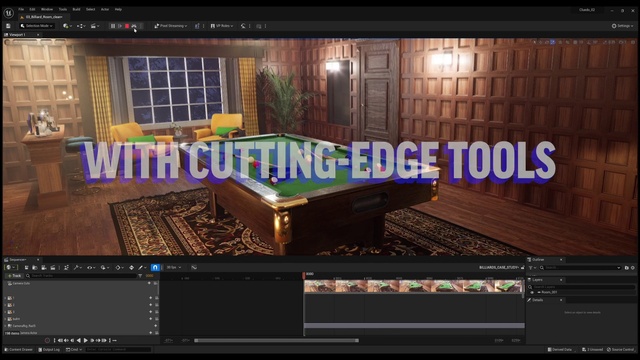The width and height of the screenshot is (640, 360).
Task: Select the 03_Billiard_Room_clean level tab
Action: tap(43, 17)
